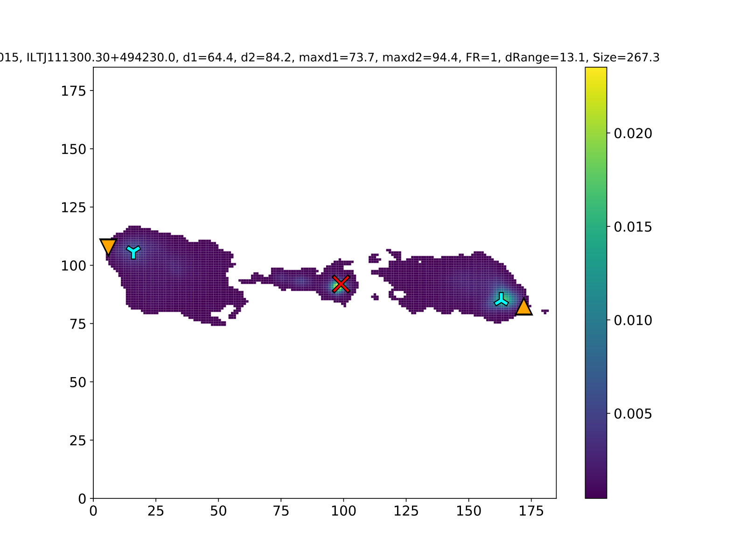
Task: Click the y-axis tick label 175
Action: [x=74, y=91]
